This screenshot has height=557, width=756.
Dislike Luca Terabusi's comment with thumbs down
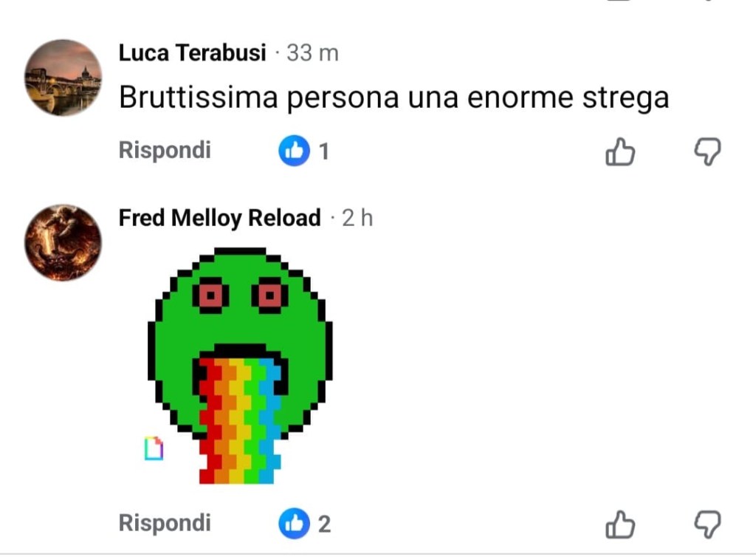coord(707,152)
